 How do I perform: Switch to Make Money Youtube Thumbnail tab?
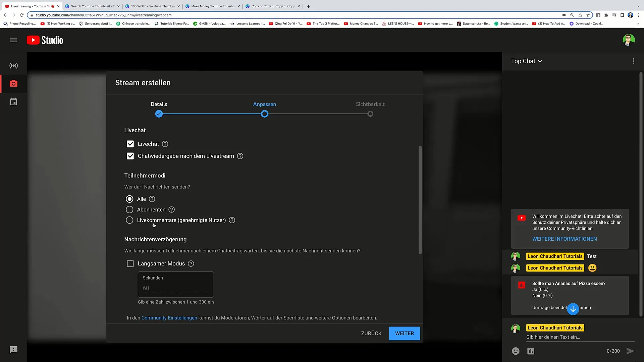click(x=213, y=6)
